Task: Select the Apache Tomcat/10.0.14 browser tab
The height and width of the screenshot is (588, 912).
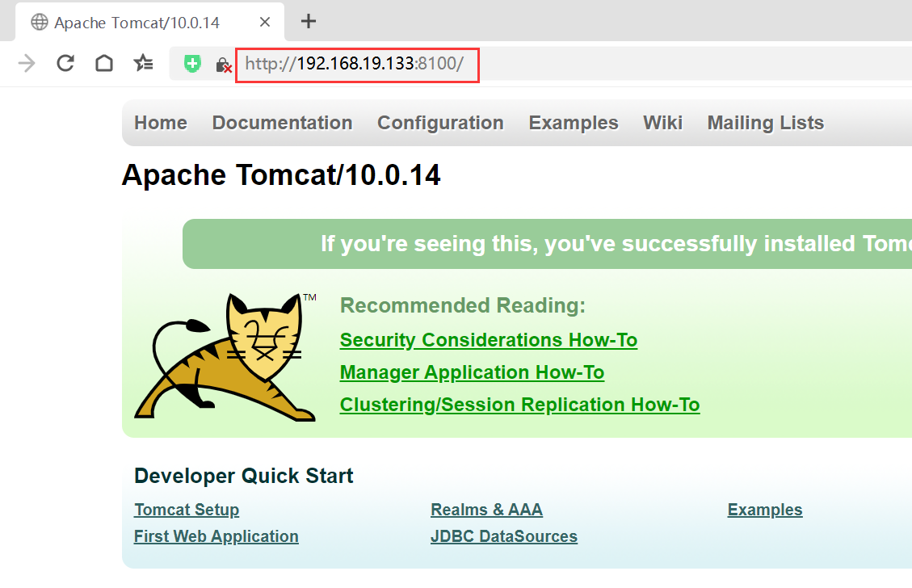Action: coord(150,22)
